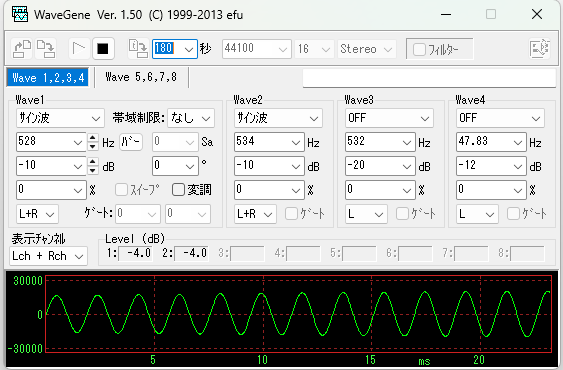563x370 pixels.
Task: Increase Wave1 dB level with up spinner
Action: 93,162
